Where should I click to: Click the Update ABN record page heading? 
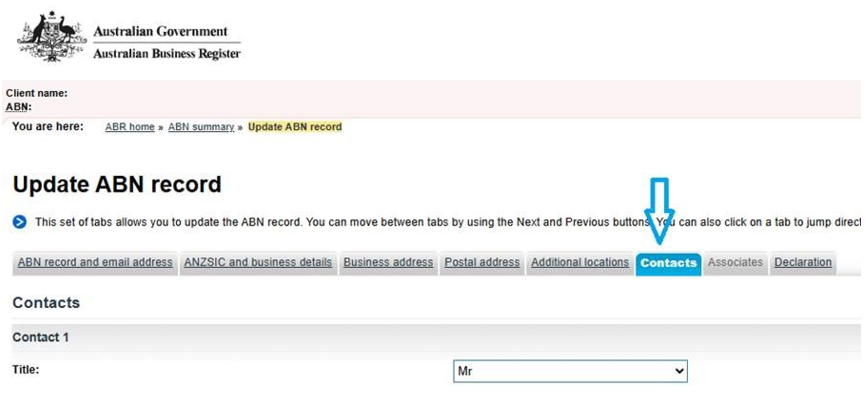tap(117, 185)
